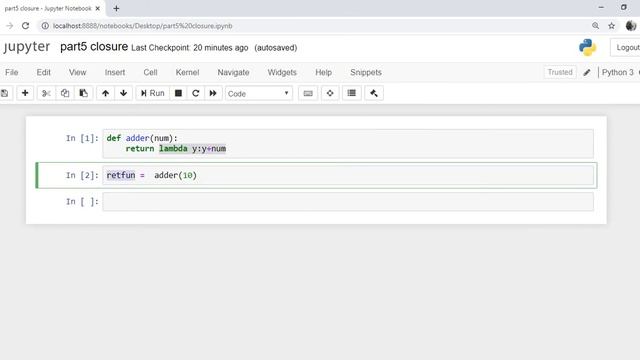Image resolution: width=640 pixels, height=360 pixels.
Task: Open the Navigate menu
Action: point(233,72)
